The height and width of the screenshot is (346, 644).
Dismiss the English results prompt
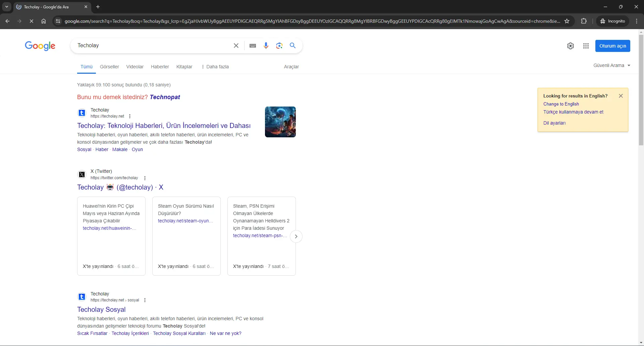click(621, 96)
